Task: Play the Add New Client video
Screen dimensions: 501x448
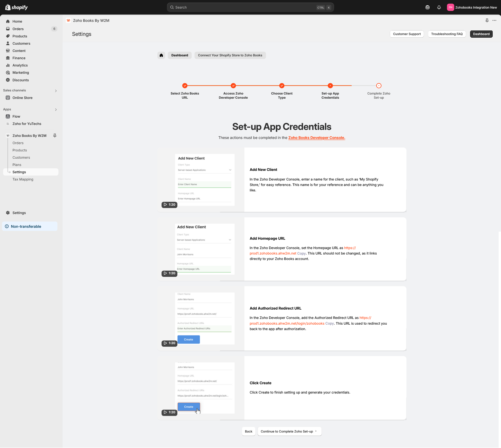Action: point(169,205)
